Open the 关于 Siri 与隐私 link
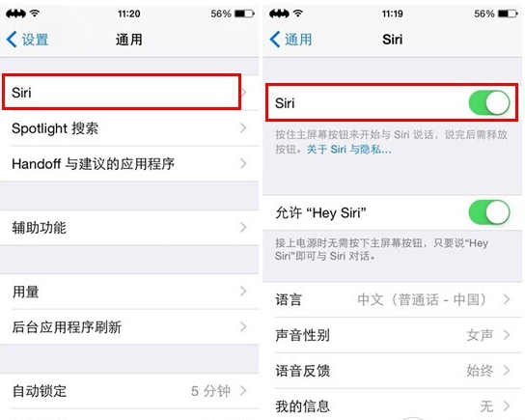525x420 pixels. click(x=349, y=149)
